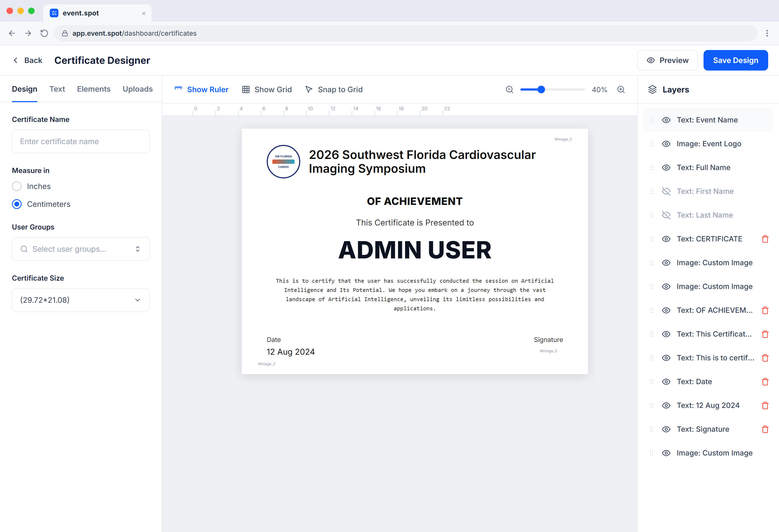Hide the Image: Event Logo layer
779x532 pixels.
666,144
